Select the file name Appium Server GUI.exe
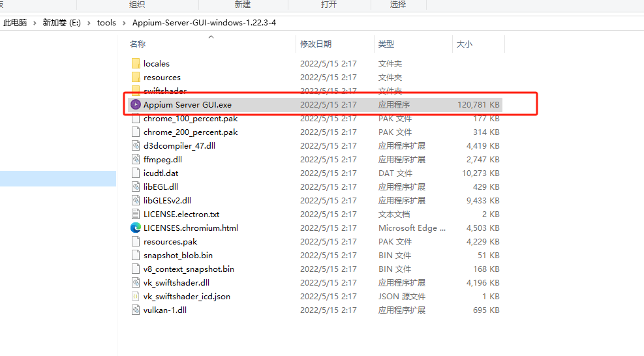Viewport: 644px width, 356px height. pos(187,105)
